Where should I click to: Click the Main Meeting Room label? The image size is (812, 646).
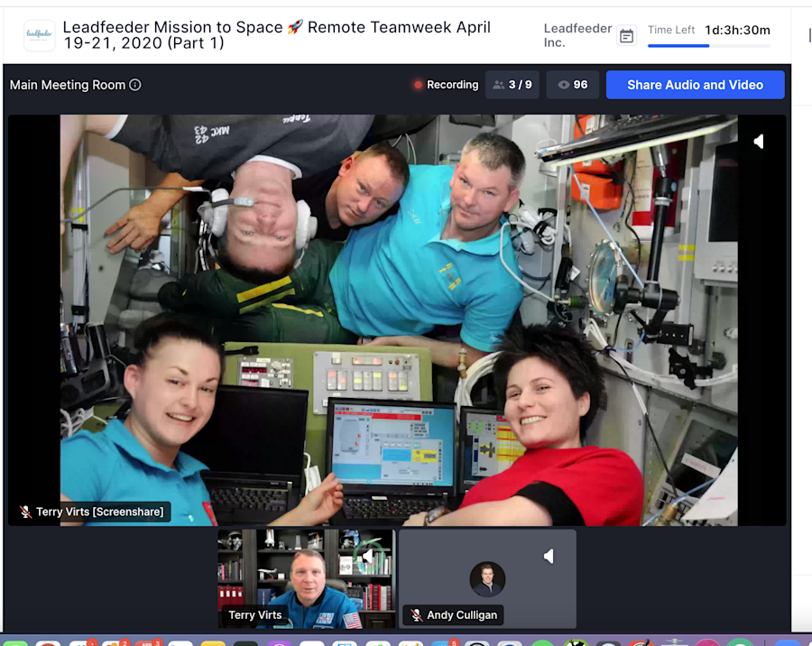click(68, 85)
